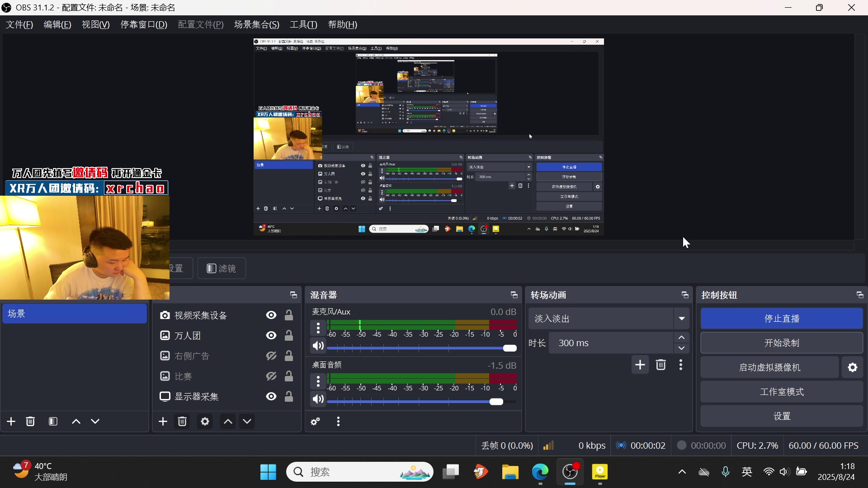Click 开始录制 to start recording
868x488 pixels.
tap(782, 343)
